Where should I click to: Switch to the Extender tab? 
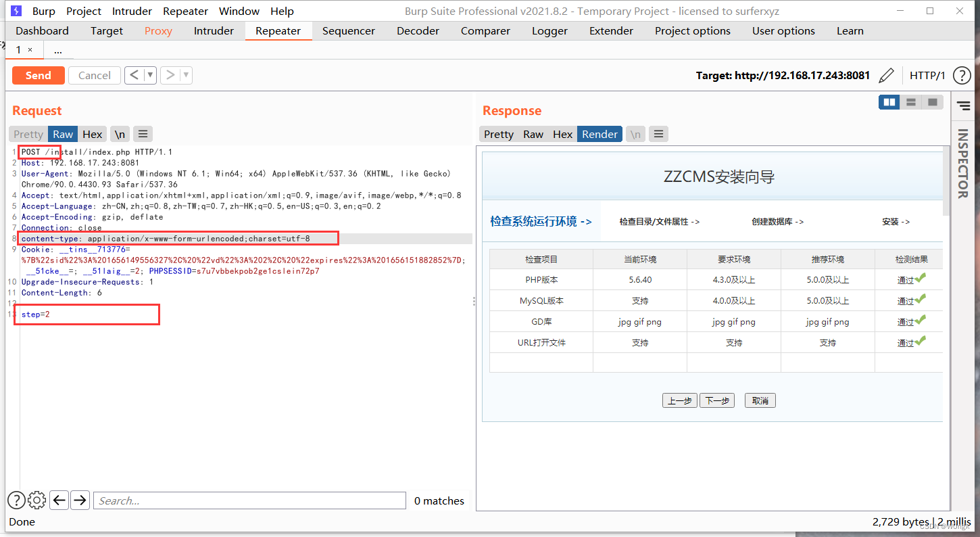pyautogui.click(x=611, y=30)
